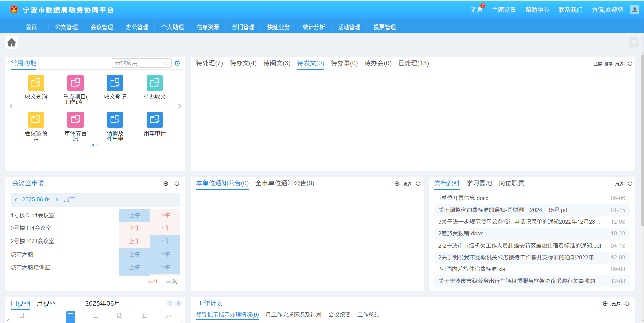
Task: Click the 帮助中心 link in header
Action: click(x=537, y=10)
